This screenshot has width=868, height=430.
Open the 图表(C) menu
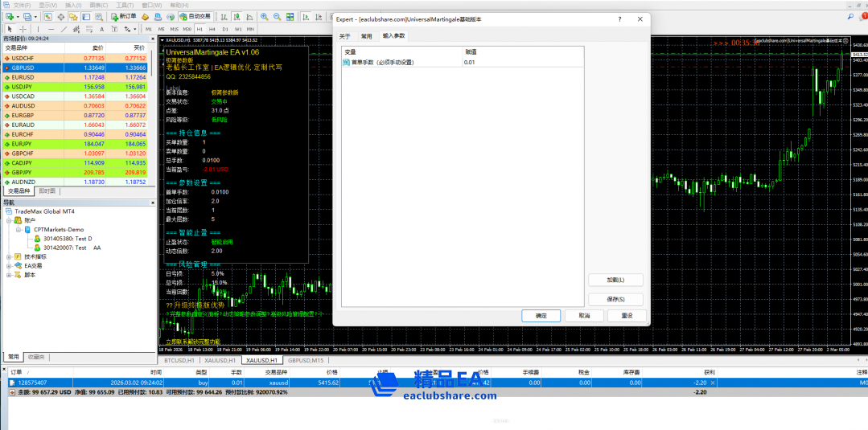click(x=98, y=5)
